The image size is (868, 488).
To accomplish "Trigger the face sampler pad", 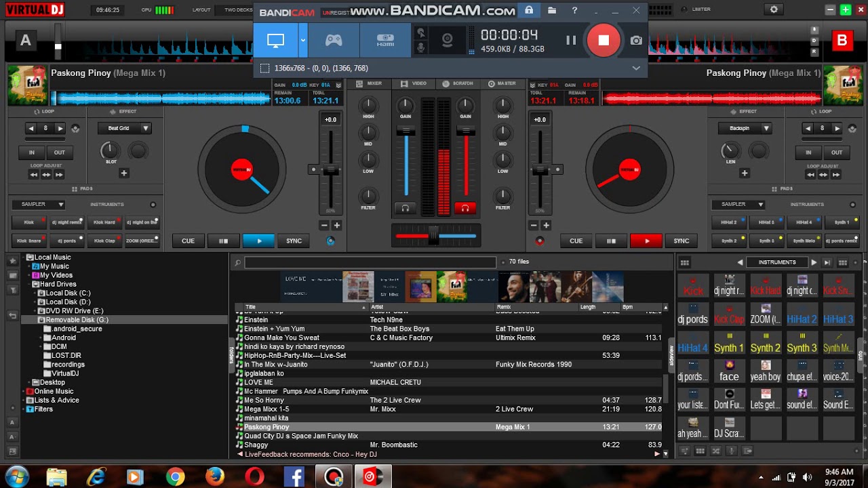I will point(729,371).
